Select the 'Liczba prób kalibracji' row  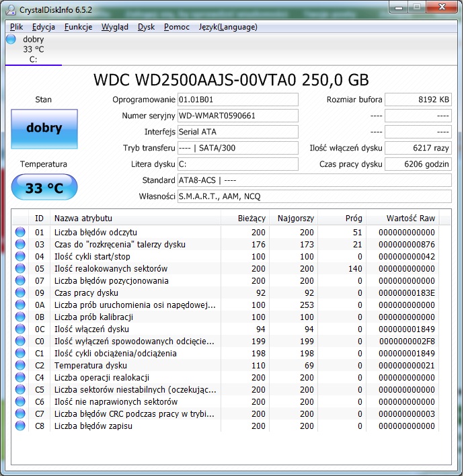225,317
